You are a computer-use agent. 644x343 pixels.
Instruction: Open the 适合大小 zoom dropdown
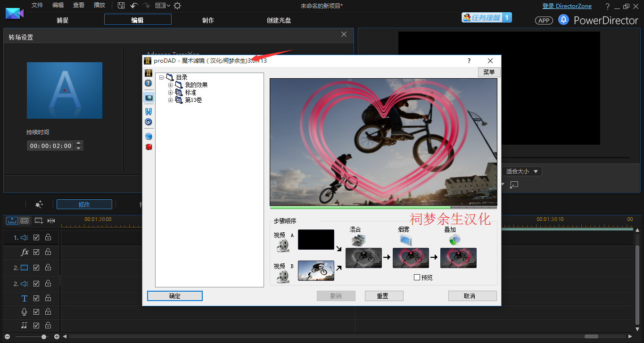click(521, 171)
